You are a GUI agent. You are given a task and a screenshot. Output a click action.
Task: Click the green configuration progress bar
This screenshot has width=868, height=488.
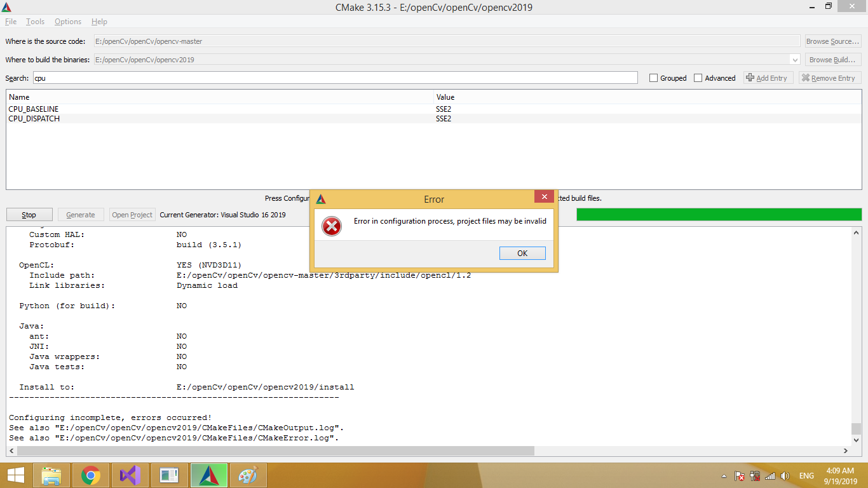pyautogui.click(x=719, y=215)
